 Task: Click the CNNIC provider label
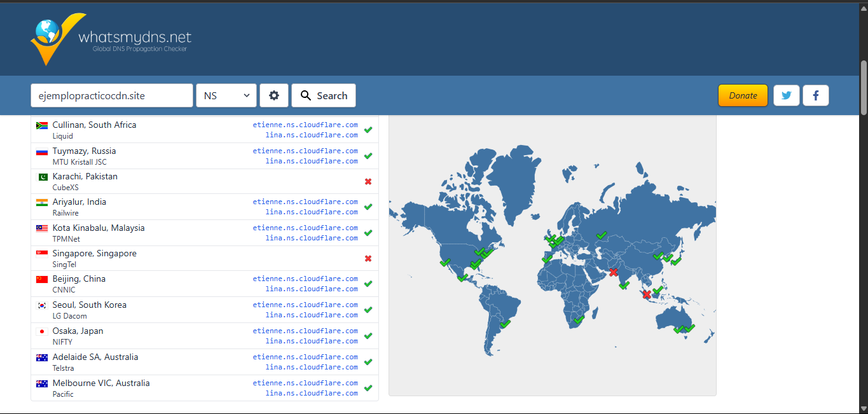64,290
